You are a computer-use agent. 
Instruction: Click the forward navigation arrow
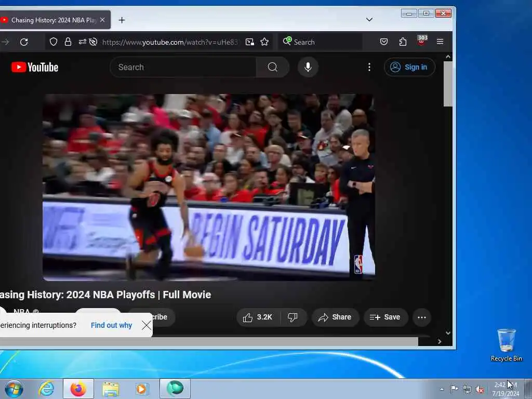pos(5,42)
